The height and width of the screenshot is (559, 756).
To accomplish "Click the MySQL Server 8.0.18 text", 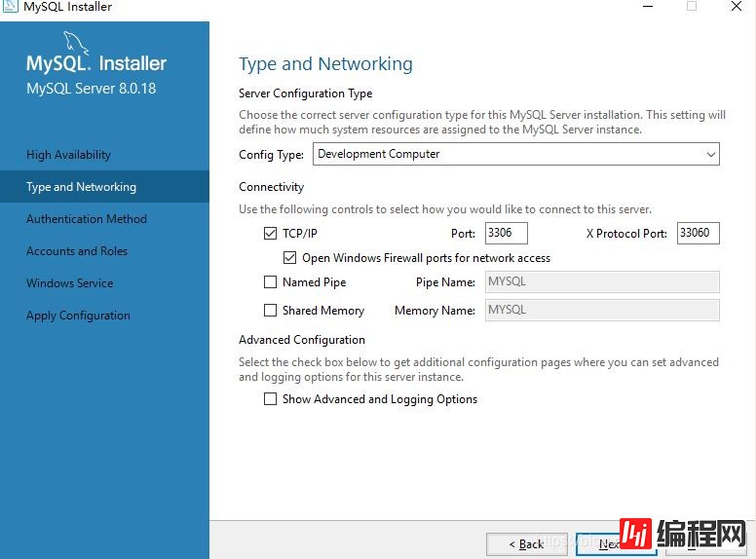I will coord(92,89).
